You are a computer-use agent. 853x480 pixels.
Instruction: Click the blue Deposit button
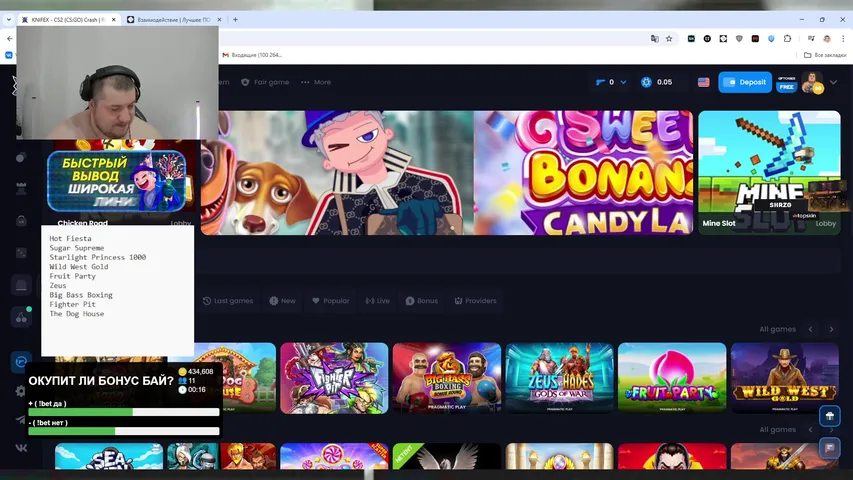point(745,82)
